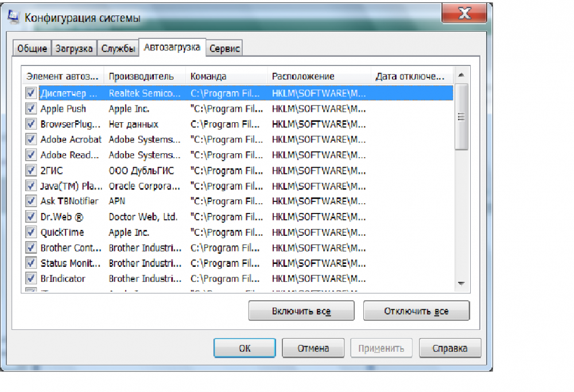Click the Отмена button

(x=313, y=348)
